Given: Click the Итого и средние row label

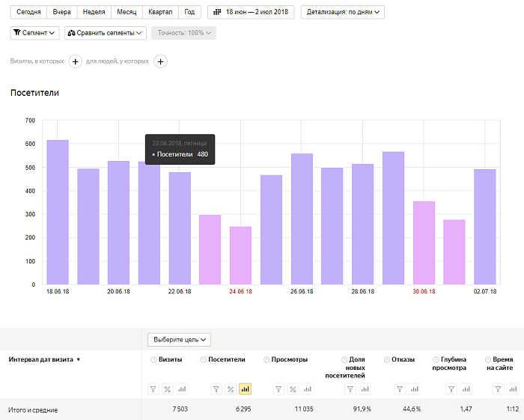Looking at the screenshot, I should tap(33, 410).
